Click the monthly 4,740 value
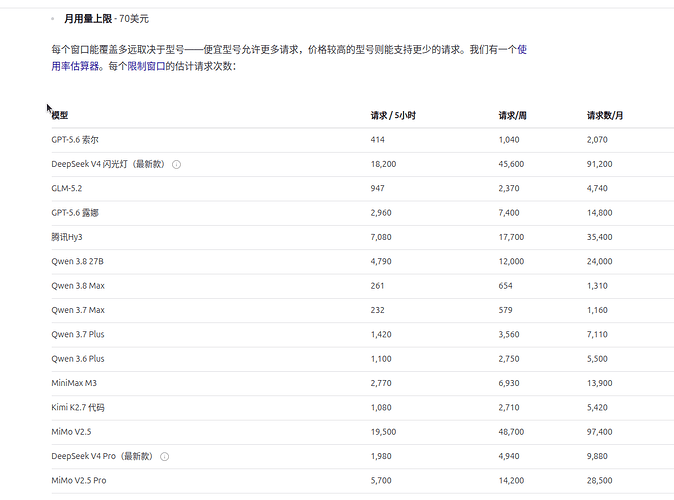 pos(597,188)
